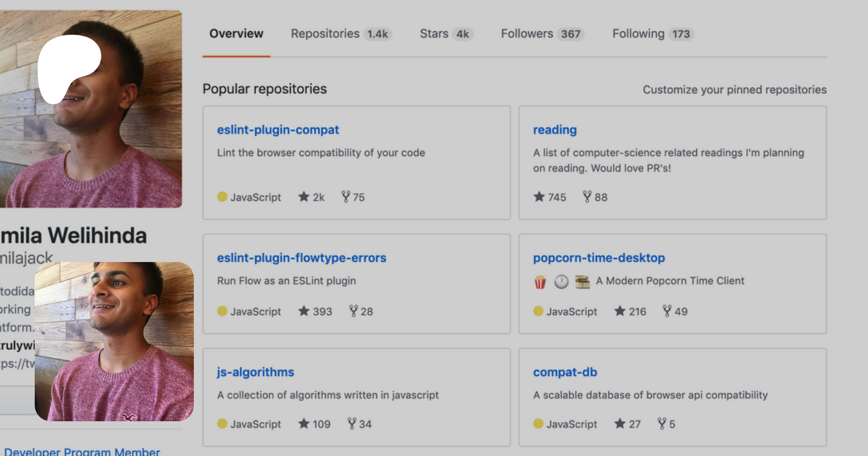View the Followers tab
Viewport: 868px width, 456px height.
(x=542, y=34)
